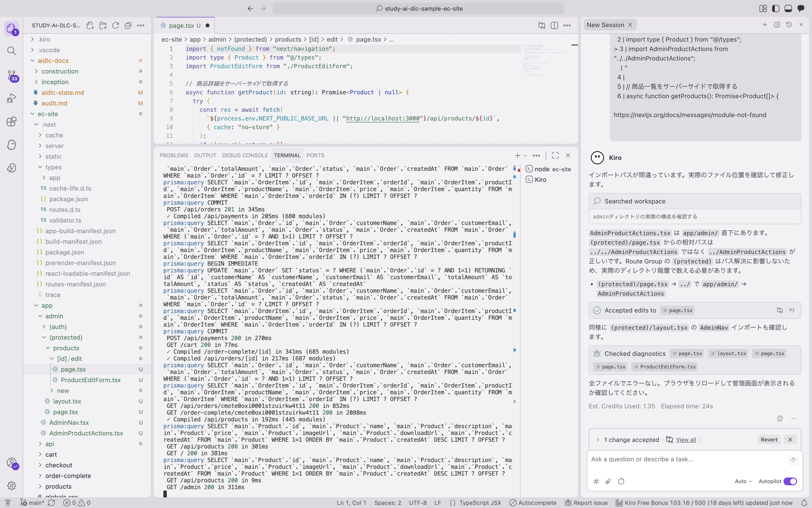Select the 'node ec-site' terminal in the list

(548, 169)
